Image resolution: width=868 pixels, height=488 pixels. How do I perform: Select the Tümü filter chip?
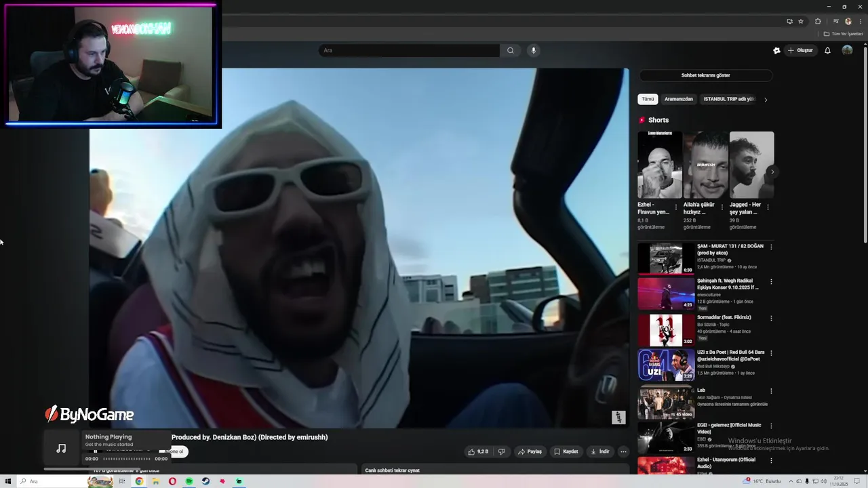click(648, 99)
